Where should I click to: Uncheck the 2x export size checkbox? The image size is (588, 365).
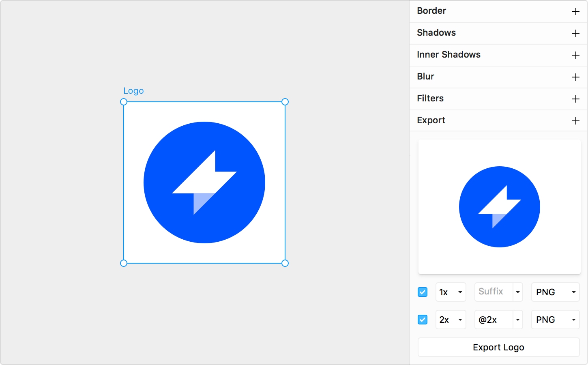tap(423, 320)
